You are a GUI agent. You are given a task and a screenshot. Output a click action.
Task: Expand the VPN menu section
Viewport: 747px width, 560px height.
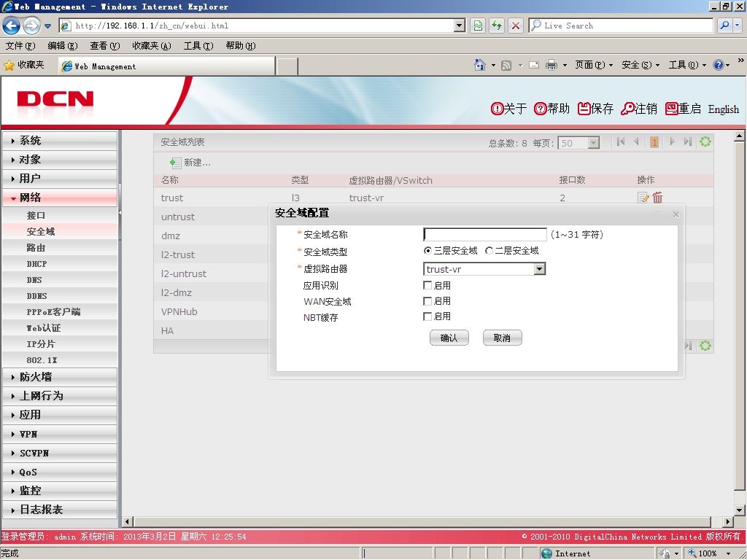pyautogui.click(x=60, y=435)
